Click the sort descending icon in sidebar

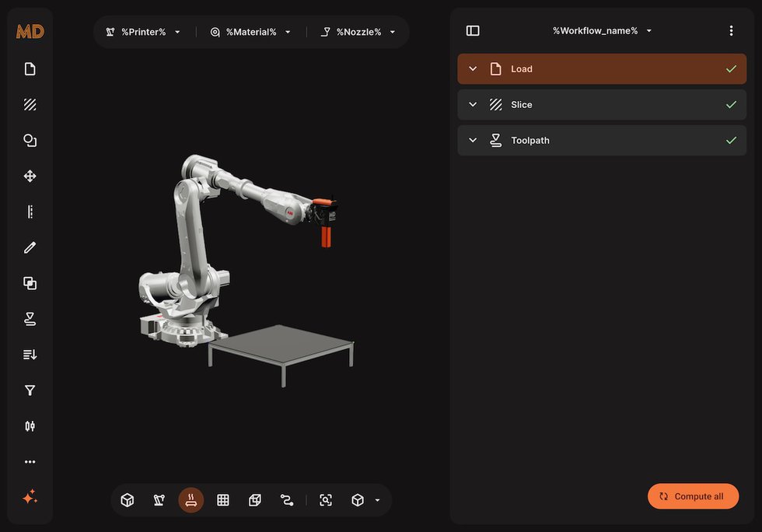pos(30,355)
